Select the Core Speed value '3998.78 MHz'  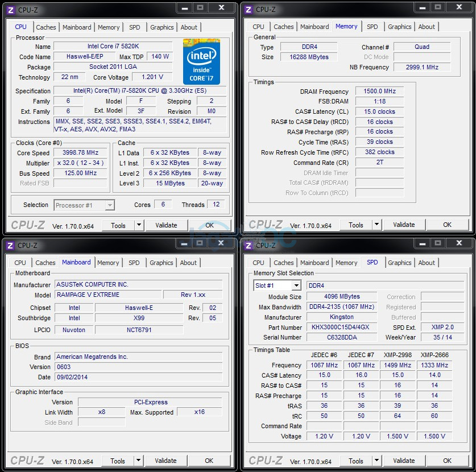[80, 152]
